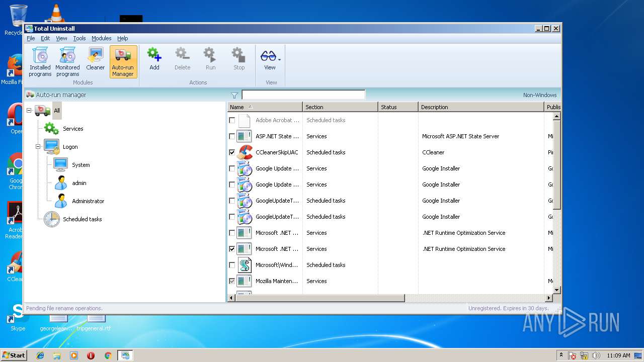Click the vertical scrollbar thumb

[x=557, y=165]
